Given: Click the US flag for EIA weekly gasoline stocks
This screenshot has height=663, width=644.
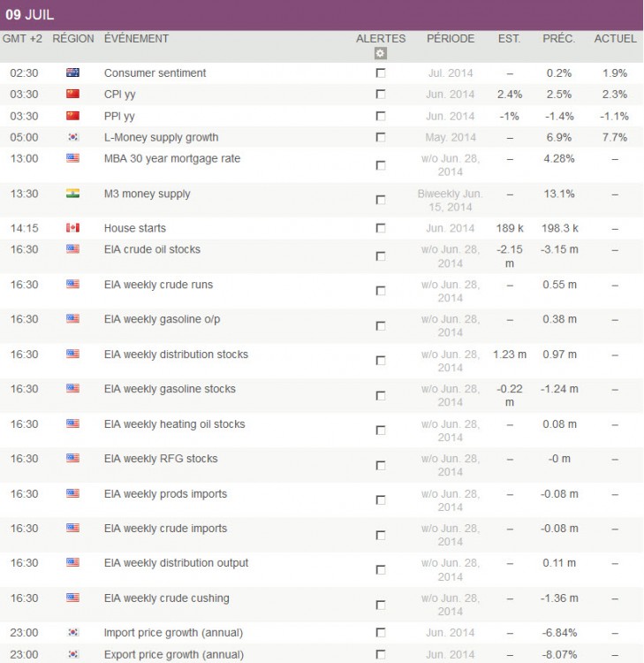Looking at the screenshot, I should coord(72,389).
